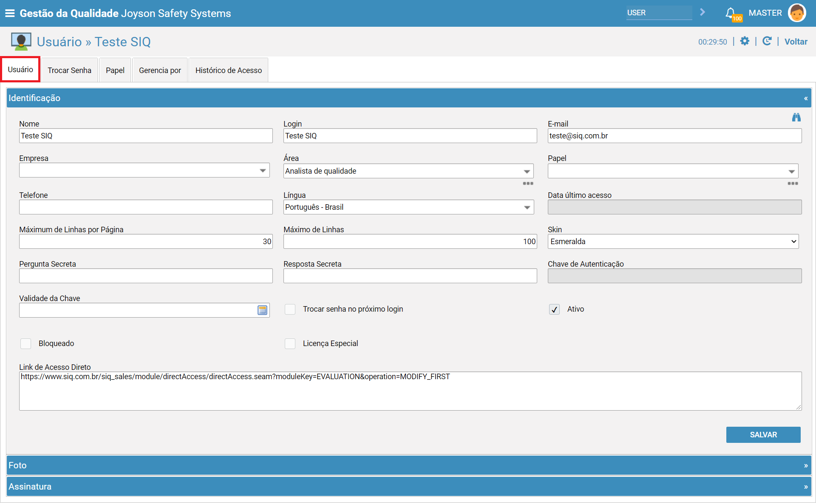Click the notifications bell icon
The image size is (816, 504).
(731, 13)
